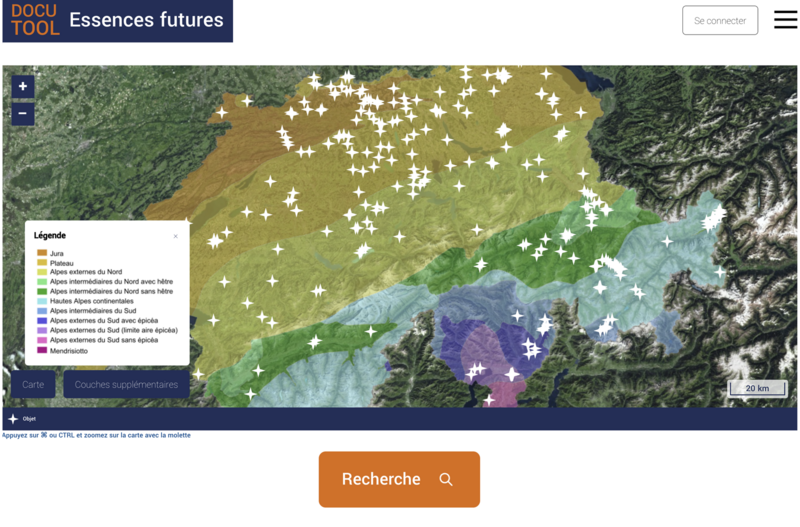The height and width of the screenshot is (527, 800).
Task: Click the Mendrisiotto purple swatch in legend
Action: pos(42,350)
